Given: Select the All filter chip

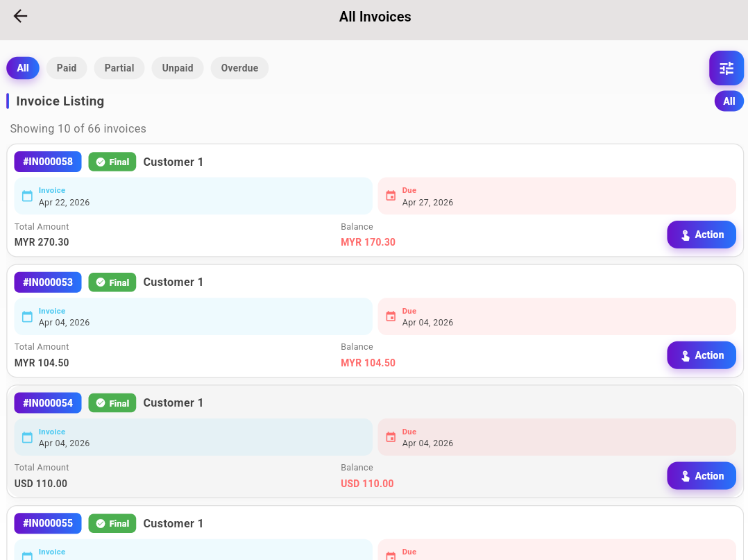Looking at the screenshot, I should [23, 68].
